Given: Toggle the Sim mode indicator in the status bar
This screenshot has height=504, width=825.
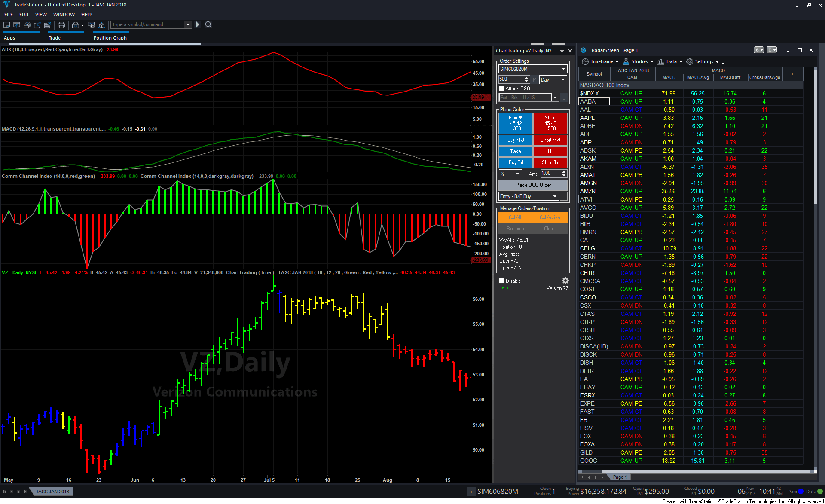Looking at the screenshot, I should 801,492.
